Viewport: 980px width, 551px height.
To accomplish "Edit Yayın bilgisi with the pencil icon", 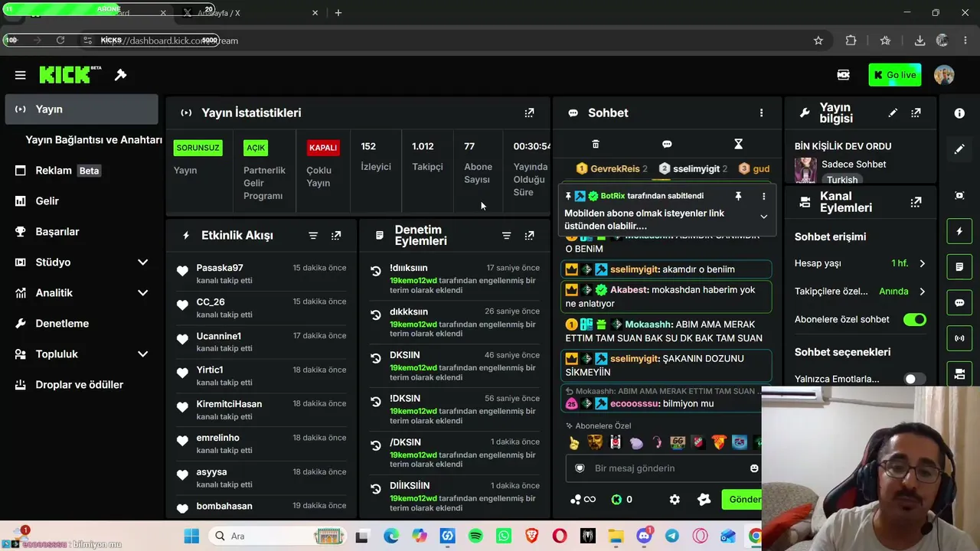I will click(x=893, y=112).
